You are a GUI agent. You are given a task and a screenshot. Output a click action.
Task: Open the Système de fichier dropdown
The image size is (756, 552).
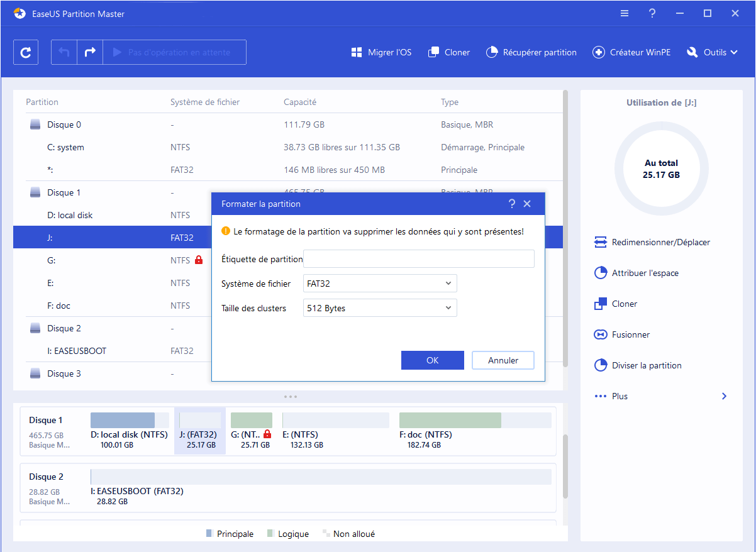click(379, 283)
